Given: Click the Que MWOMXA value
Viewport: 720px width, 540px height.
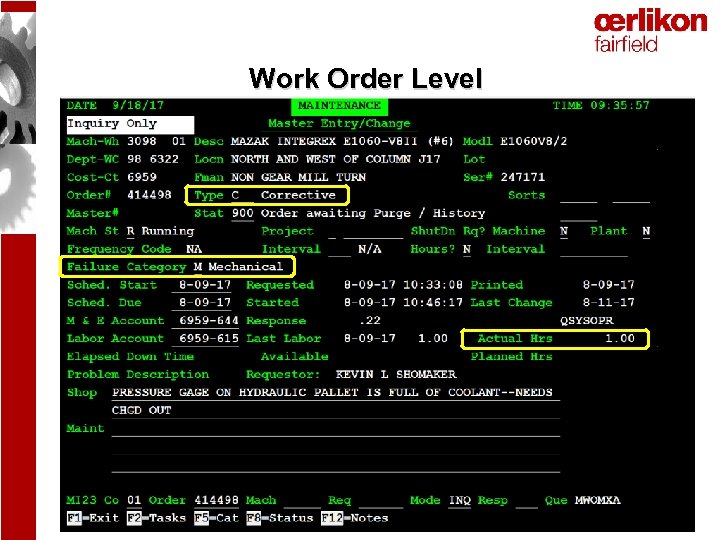Looking at the screenshot, I should coord(597,500).
